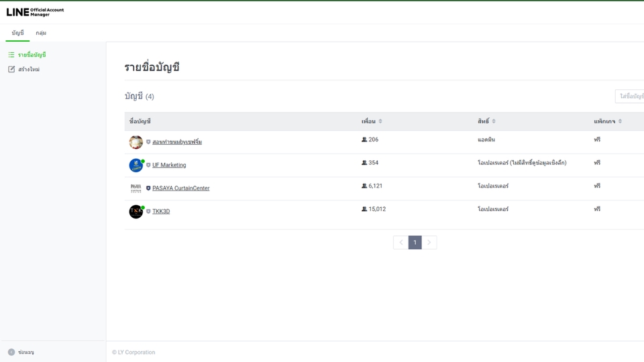
Task: Click PASAYA CurtainCenter's โอเปอเรเตอร์ role cell
Action: tap(493, 186)
